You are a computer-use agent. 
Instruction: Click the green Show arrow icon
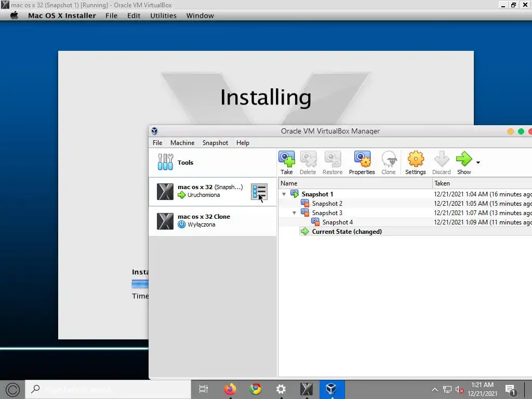[x=464, y=159]
